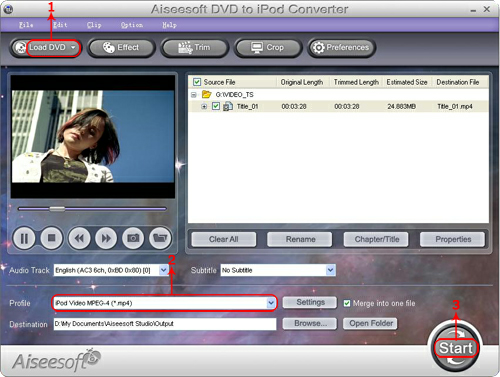This screenshot has width=500, height=377.
Task: Rewind the preview playback
Action: 79,238
